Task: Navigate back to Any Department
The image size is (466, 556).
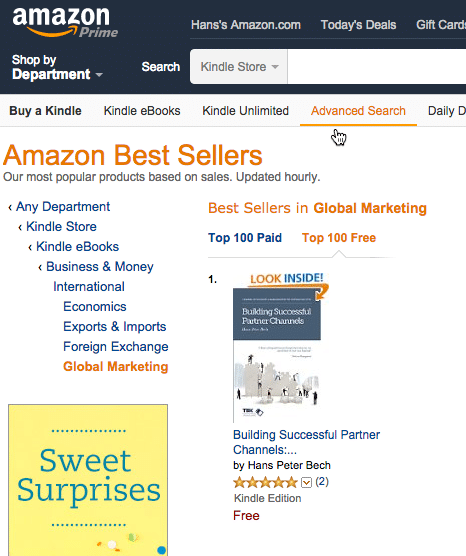Action: point(63,206)
